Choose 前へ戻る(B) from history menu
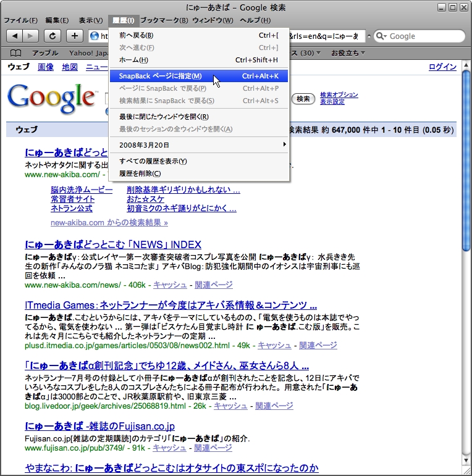Image resolution: width=472 pixels, height=476 pixels. pyautogui.click(x=199, y=35)
